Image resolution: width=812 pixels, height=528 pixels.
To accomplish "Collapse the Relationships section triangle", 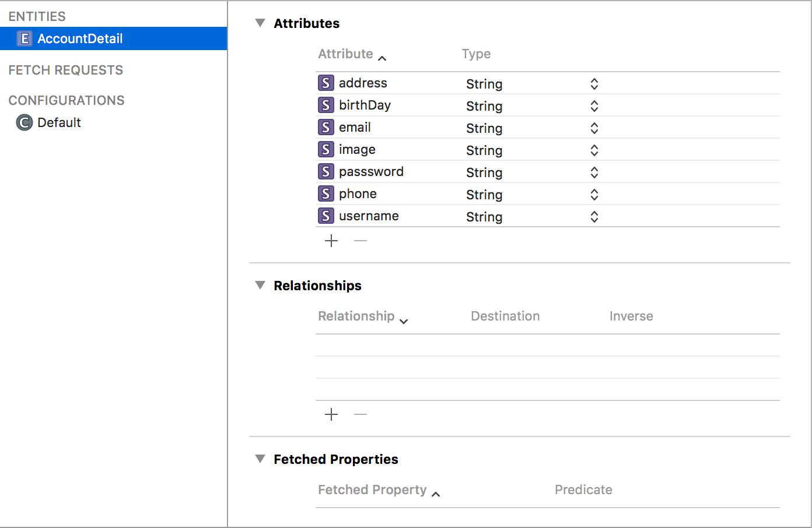I will (260, 286).
